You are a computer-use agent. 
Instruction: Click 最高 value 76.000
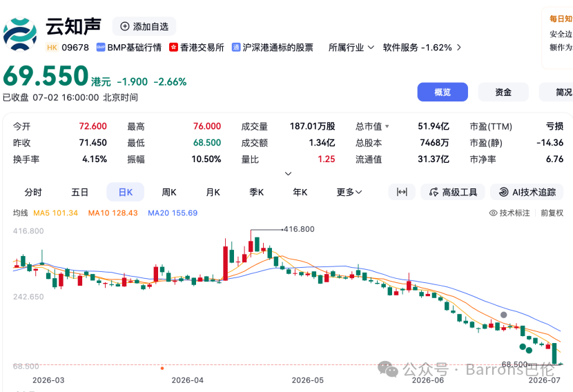pos(207,126)
